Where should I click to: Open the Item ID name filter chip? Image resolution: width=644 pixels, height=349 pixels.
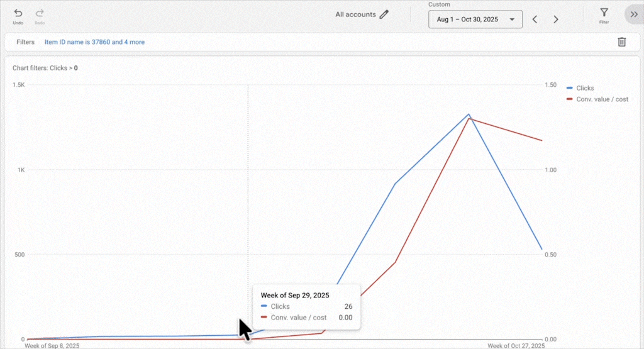click(94, 42)
